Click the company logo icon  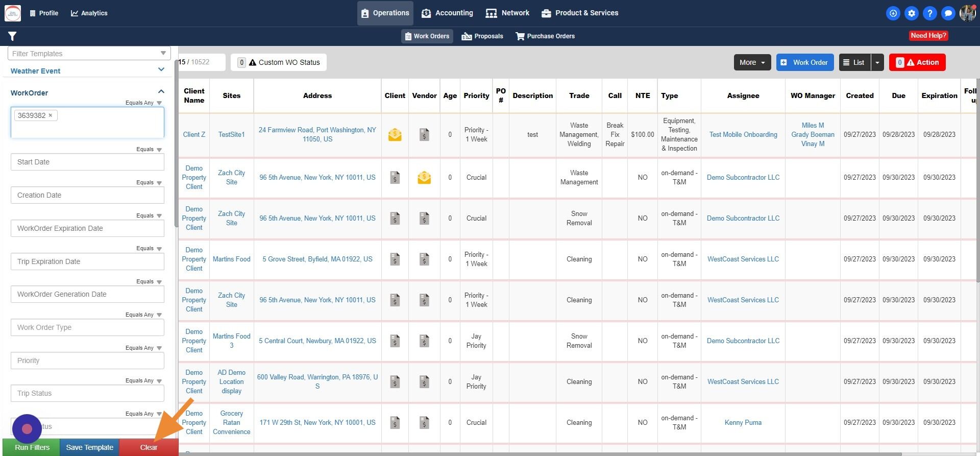click(13, 13)
